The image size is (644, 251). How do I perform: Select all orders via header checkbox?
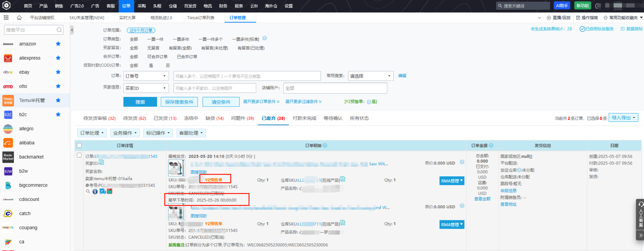coord(79,145)
